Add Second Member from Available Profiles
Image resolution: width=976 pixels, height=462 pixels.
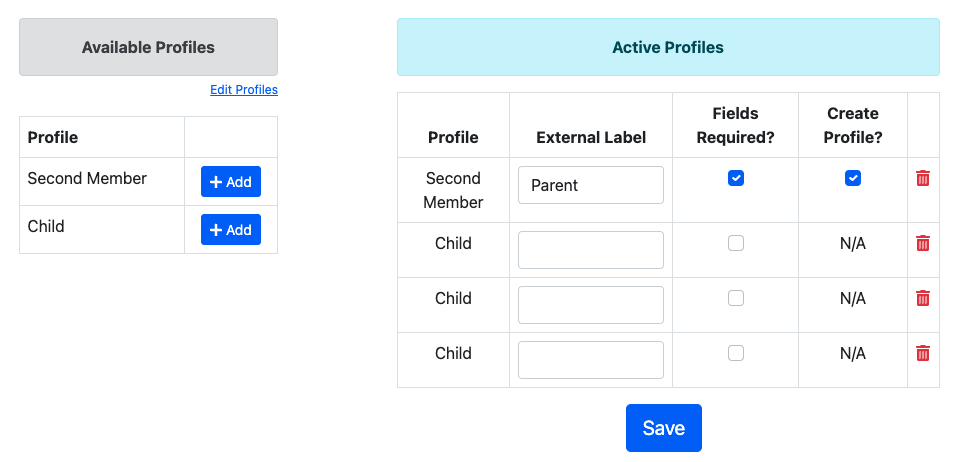[231, 182]
